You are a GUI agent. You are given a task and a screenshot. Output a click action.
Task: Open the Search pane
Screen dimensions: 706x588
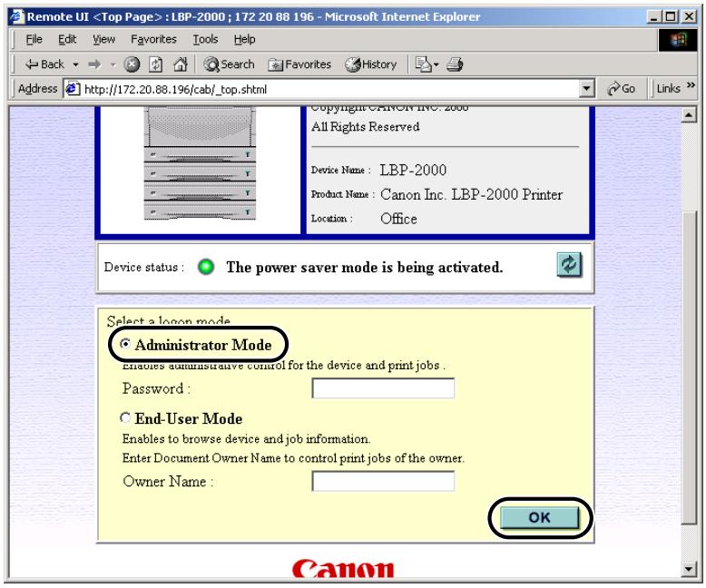point(230,64)
